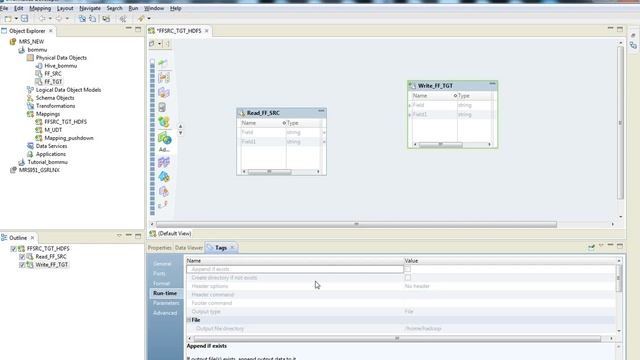Close the Object Explorer view

pyautogui.click(x=51, y=31)
